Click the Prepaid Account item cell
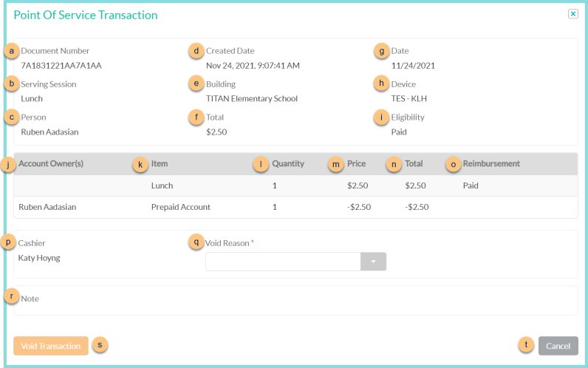Viewport: 588px width, 368px height. 181,207
